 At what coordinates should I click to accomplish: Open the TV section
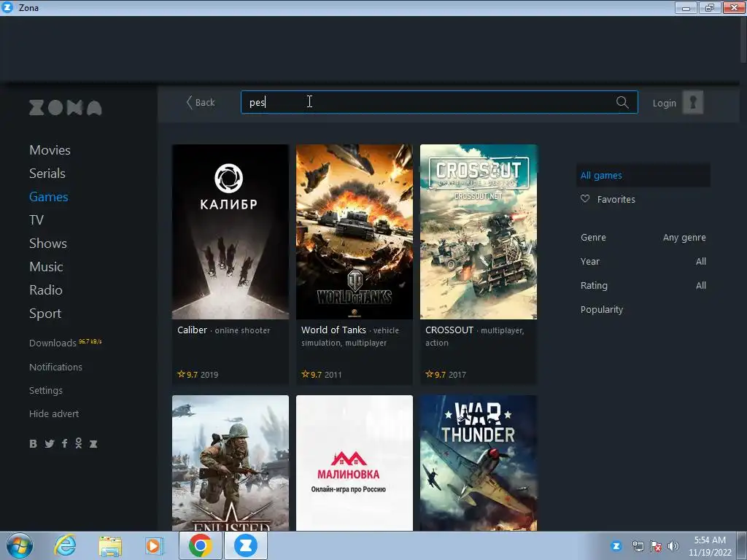click(36, 220)
